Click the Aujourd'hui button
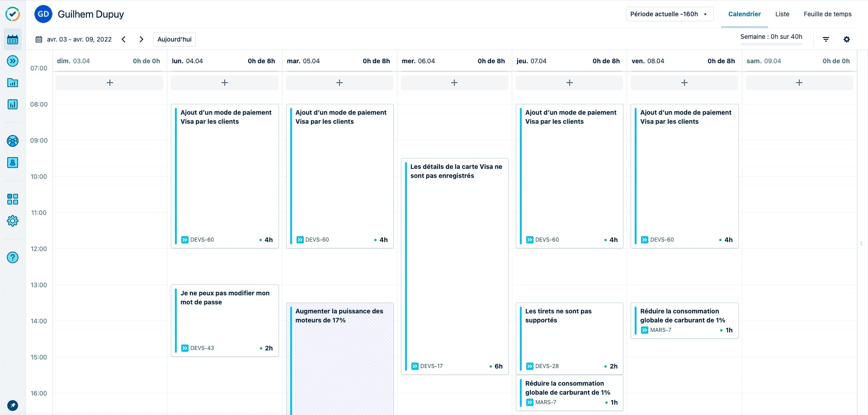Image resolution: width=868 pixels, height=415 pixels. tap(175, 39)
